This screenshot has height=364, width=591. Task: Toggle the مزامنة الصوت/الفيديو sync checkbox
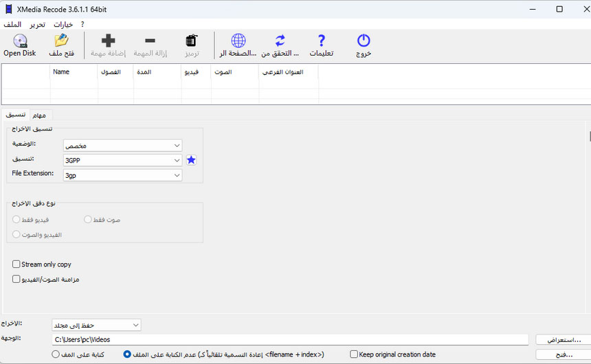[16, 280]
